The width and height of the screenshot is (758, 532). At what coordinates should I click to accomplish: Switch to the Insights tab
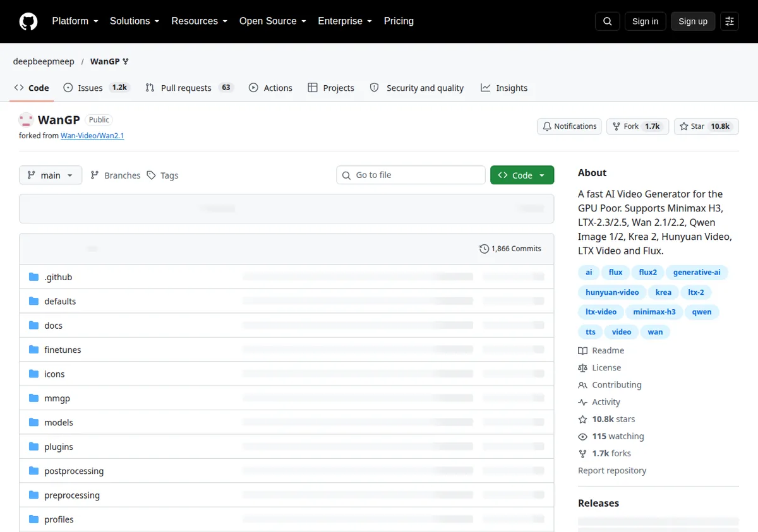504,88
